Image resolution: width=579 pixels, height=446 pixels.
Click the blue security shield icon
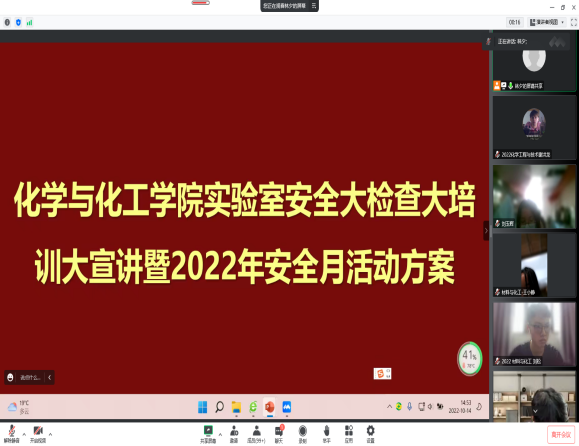(18, 23)
